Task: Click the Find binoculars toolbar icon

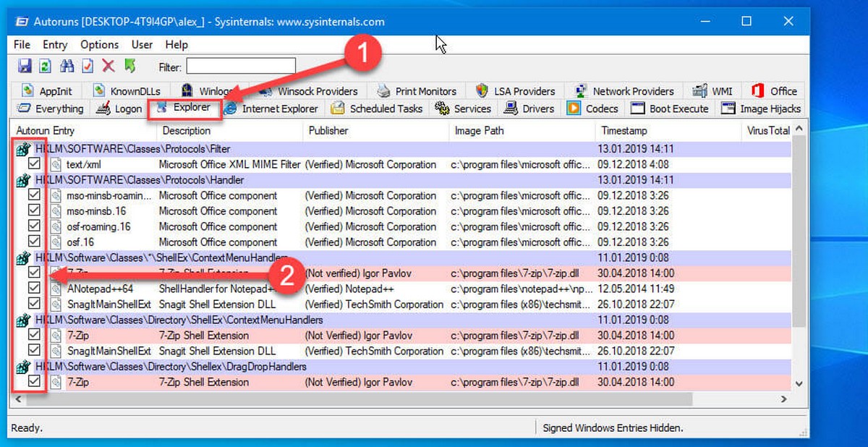Action: 67,67
